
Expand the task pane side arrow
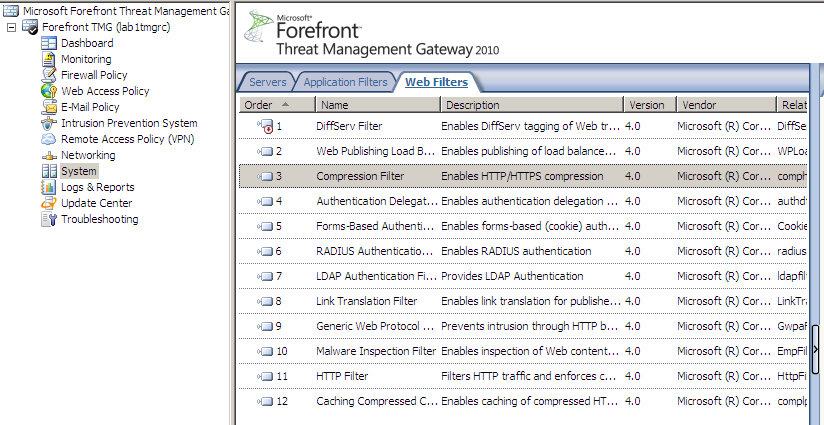coord(816,349)
